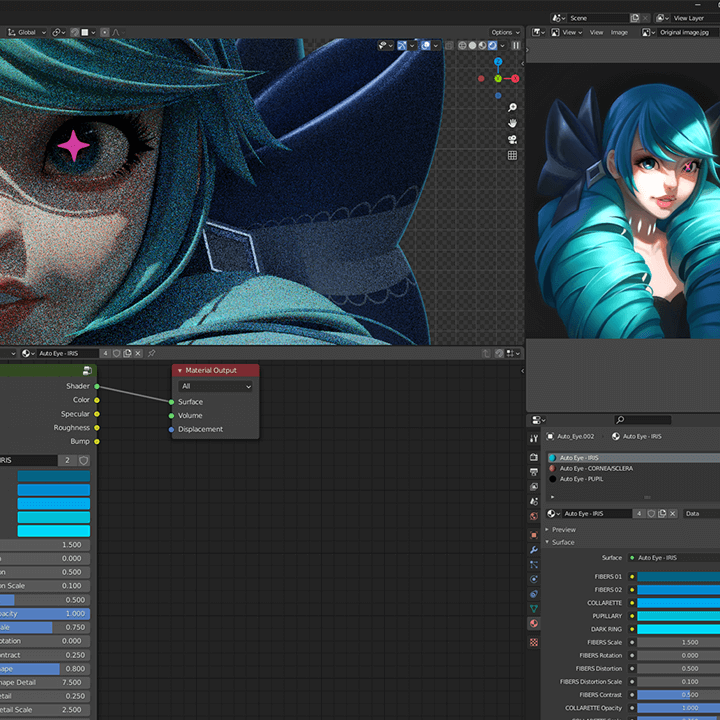Toggle the camera view gizmo icon

(512, 139)
